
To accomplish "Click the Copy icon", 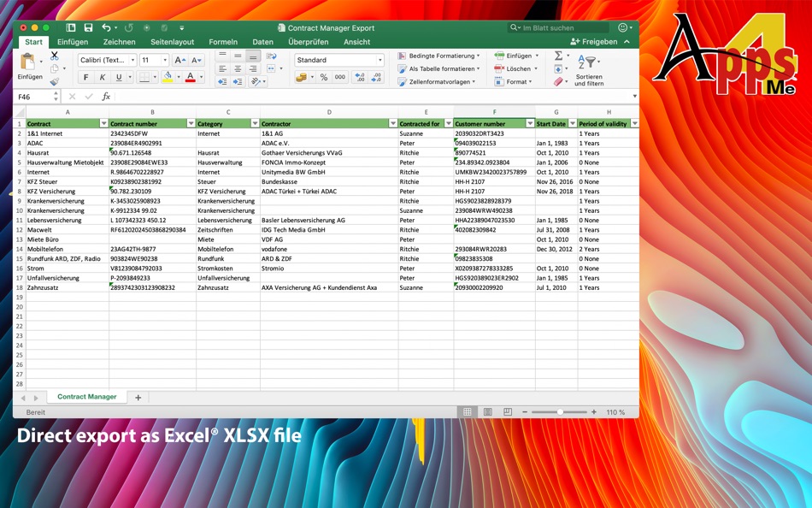I will (x=55, y=68).
